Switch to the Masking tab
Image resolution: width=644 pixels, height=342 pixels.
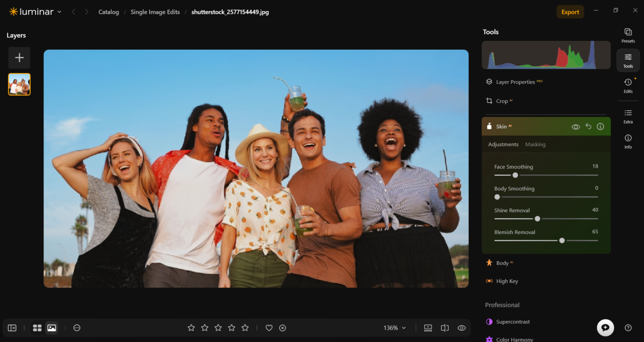[x=535, y=144]
